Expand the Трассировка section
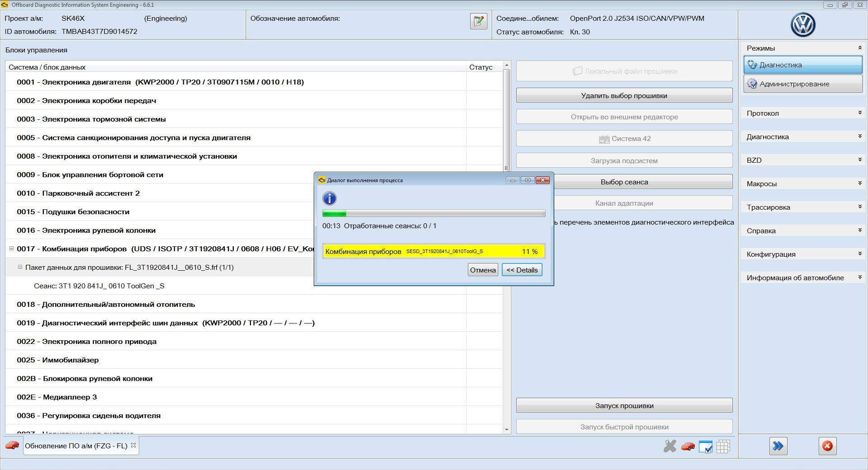The width and height of the screenshot is (868, 470). [859, 207]
